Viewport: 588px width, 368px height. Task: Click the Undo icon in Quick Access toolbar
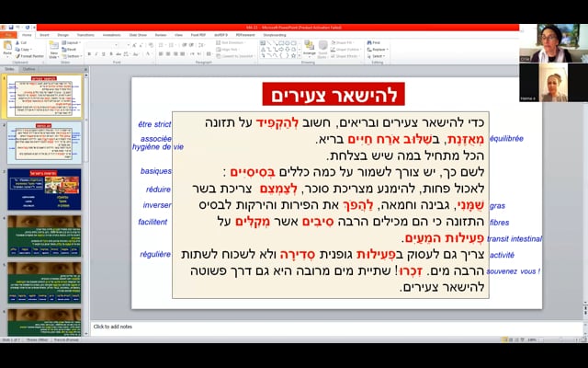[x=18, y=28]
